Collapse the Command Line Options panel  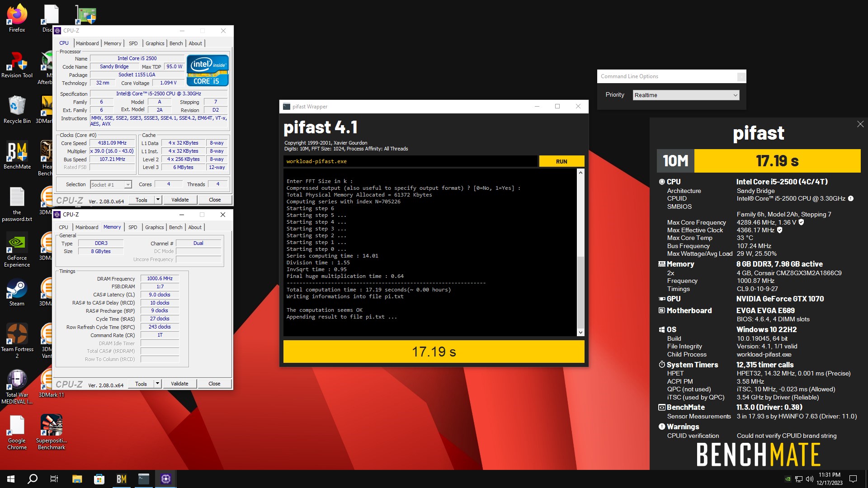tap(741, 77)
